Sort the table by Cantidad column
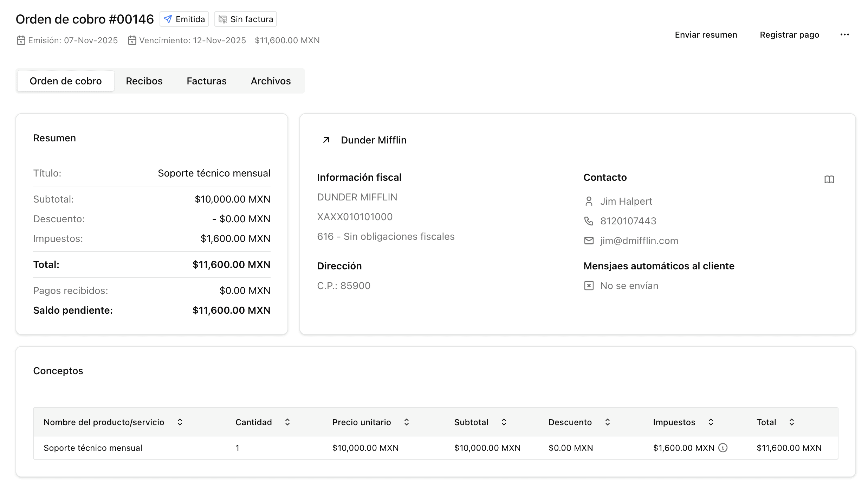This screenshot has height=486, width=868. [287, 422]
